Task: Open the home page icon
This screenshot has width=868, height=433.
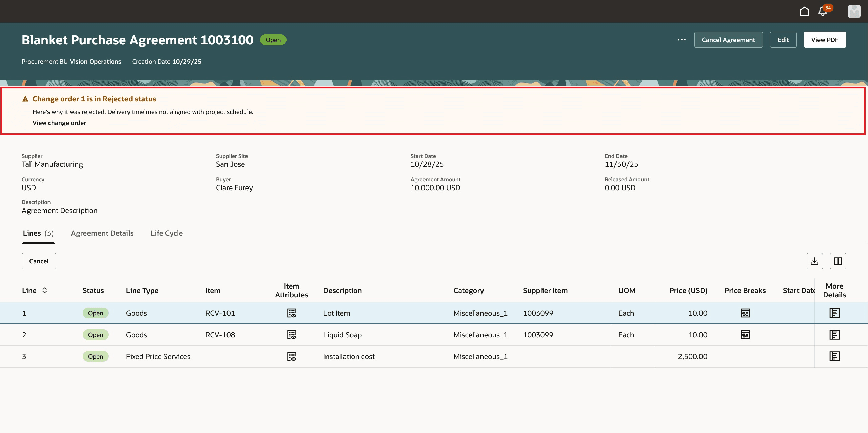Action: tap(804, 12)
